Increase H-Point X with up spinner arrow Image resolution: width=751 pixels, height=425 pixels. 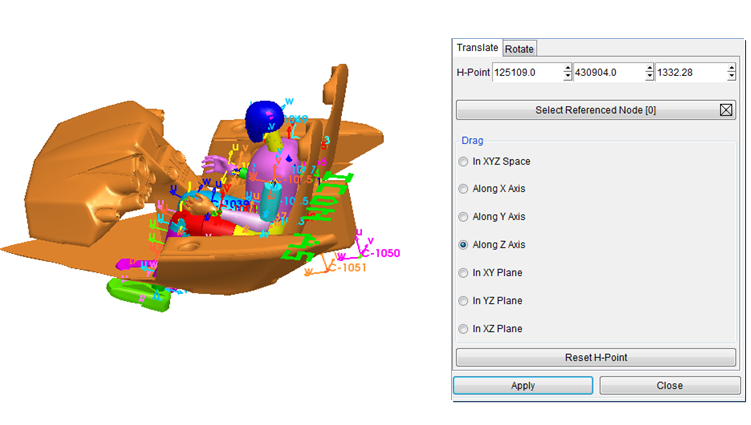coord(568,68)
